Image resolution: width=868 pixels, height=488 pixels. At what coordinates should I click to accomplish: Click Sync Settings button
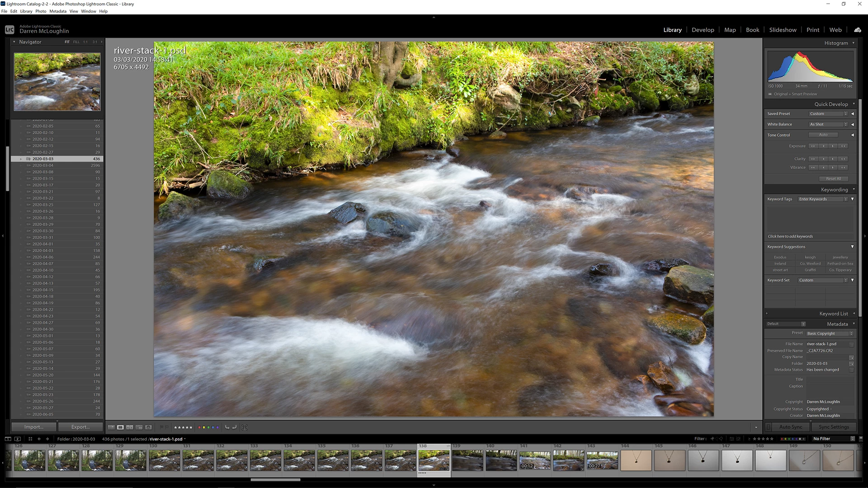[x=834, y=427]
